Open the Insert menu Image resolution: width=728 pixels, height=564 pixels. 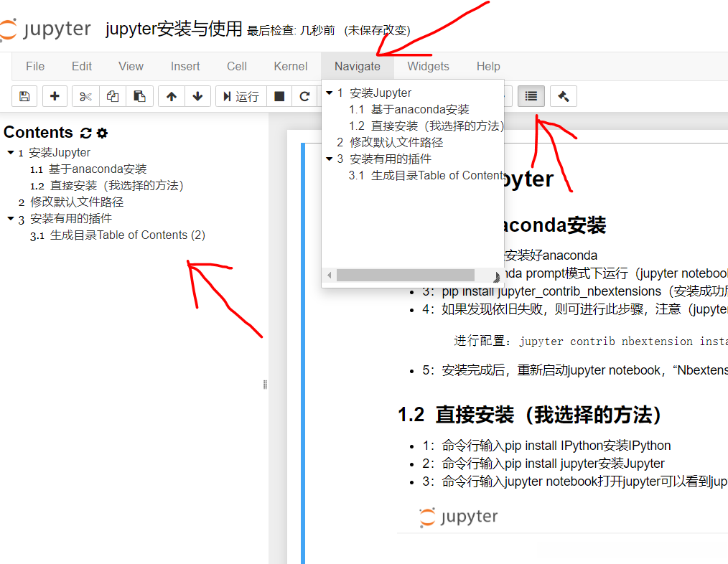tap(185, 67)
